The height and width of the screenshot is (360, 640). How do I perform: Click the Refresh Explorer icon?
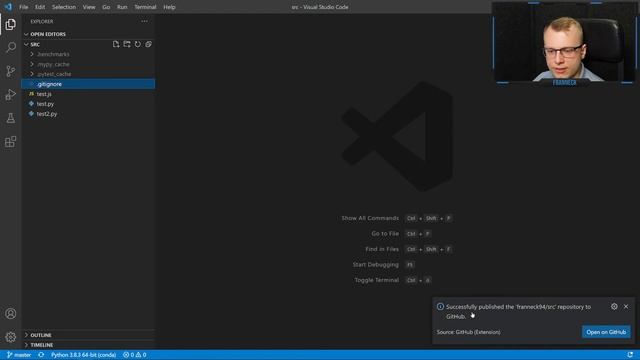coord(138,44)
